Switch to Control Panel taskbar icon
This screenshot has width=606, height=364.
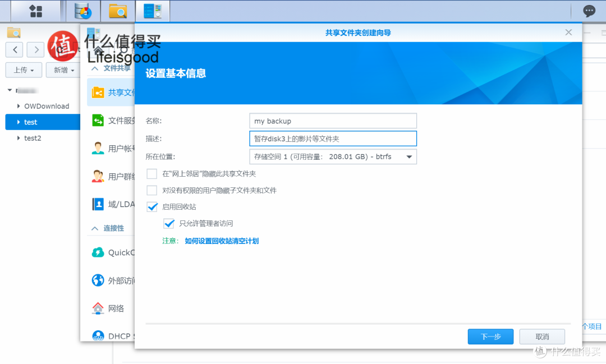(153, 11)
